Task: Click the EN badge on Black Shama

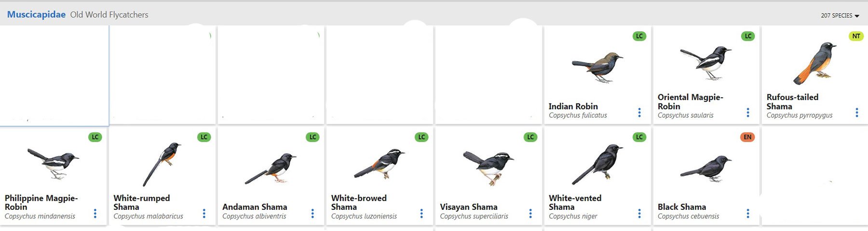Action: click(747, 137)
